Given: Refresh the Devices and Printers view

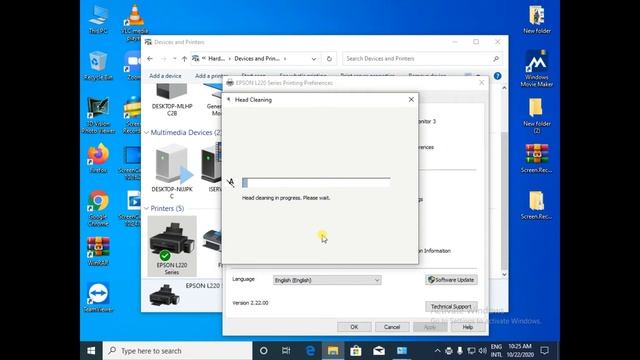Looking at the screenshot, I should [x=329, y=59].
